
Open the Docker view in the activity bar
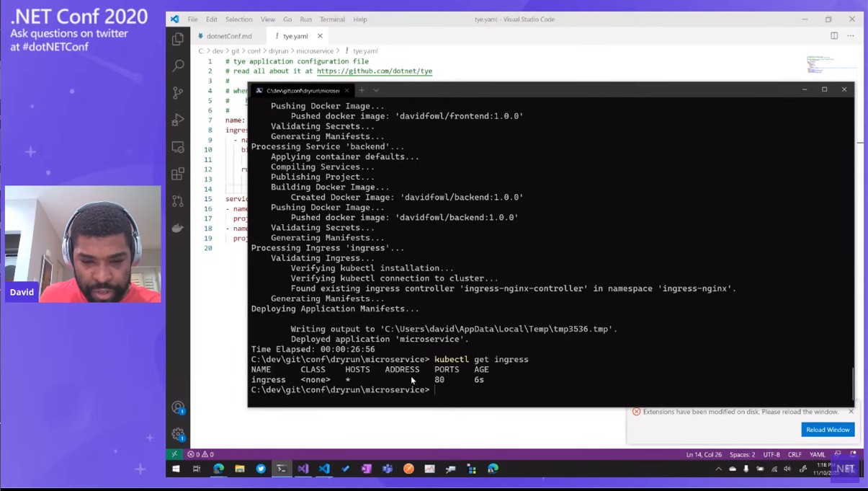[x=178, y=228]
